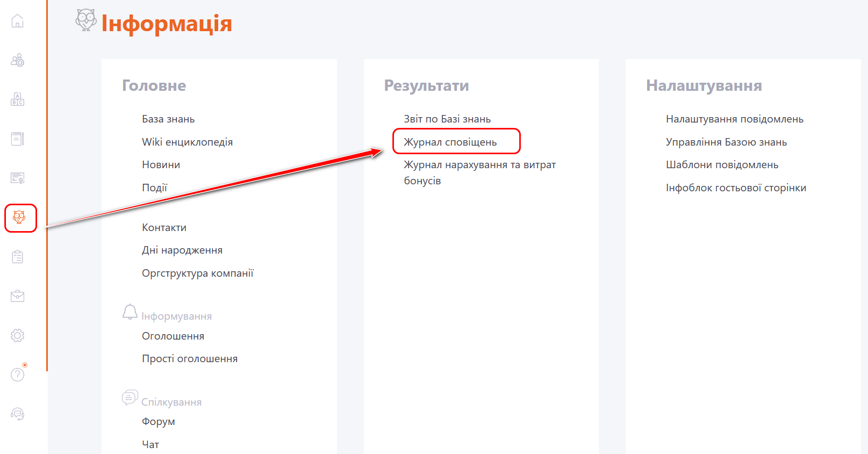This screenshot has height=454, width=868.
Task: Open Журнал сповіщень link
Action: pos(450,142)
